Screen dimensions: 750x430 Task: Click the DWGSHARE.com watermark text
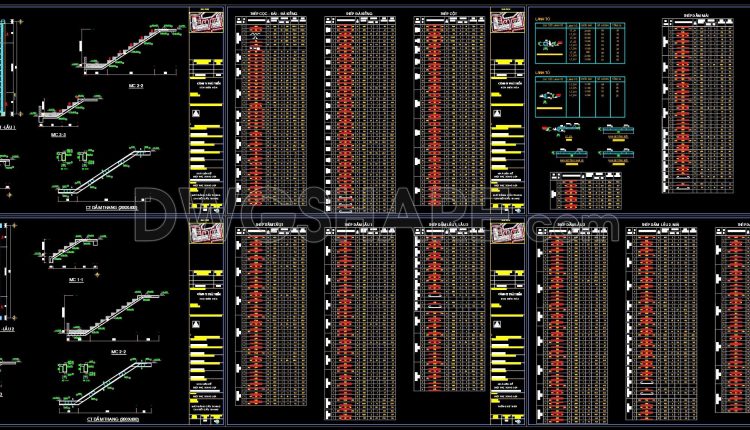[375, 215]
